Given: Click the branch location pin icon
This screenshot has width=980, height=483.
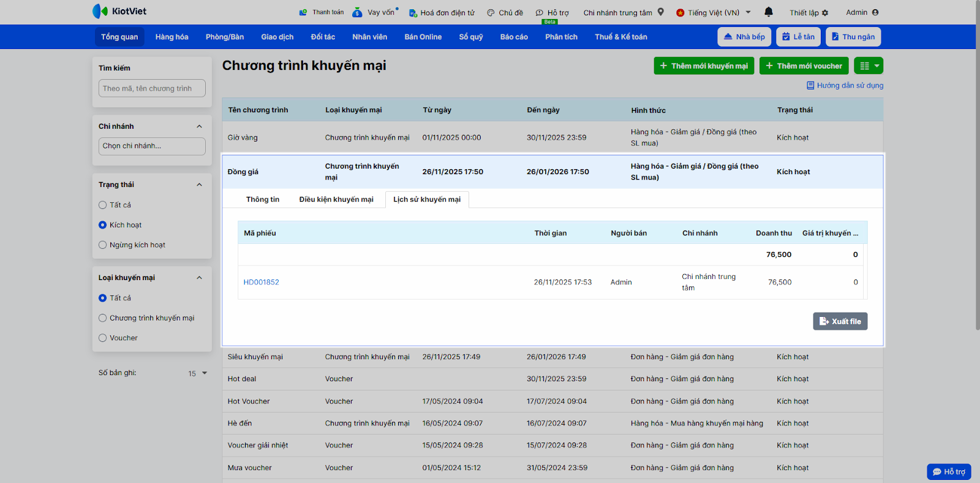Looking at the screenshot, I should click(x=661, y=12).
